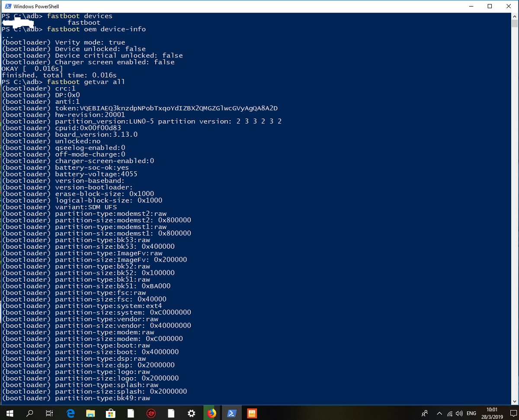Open the Action Center notifications icon
The width and height of the screenshot is (519, 420).
click(x=513, y=413)
